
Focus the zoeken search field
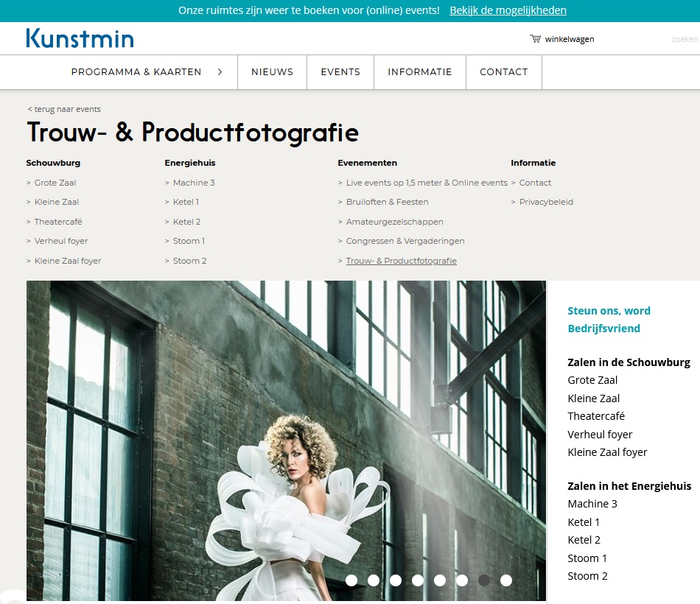click(x=685, y=39)
